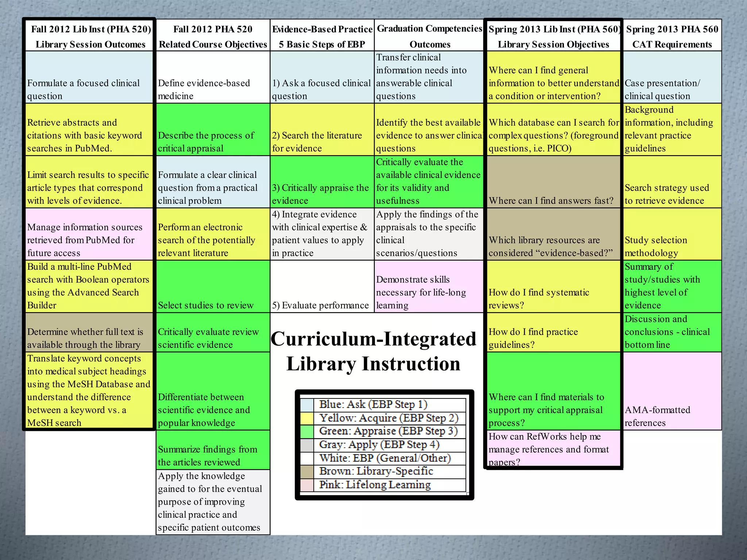Click 'Where can I find answers fast?' cell
747x560 pixels.
(551, 201)
